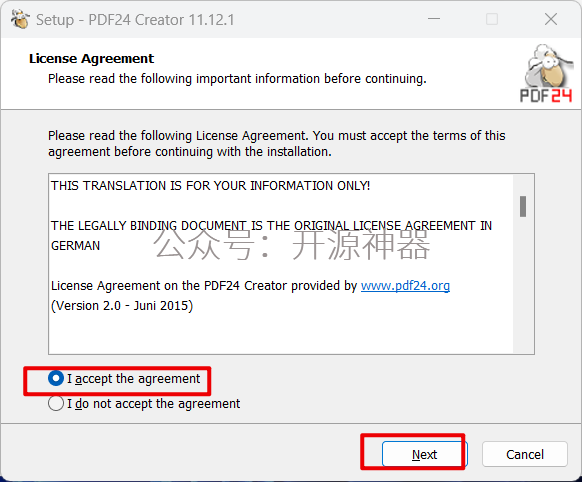Click the PDF24 sheep logo
The width and height of the screenshot is (582, 482).
(x=546, y=73)
